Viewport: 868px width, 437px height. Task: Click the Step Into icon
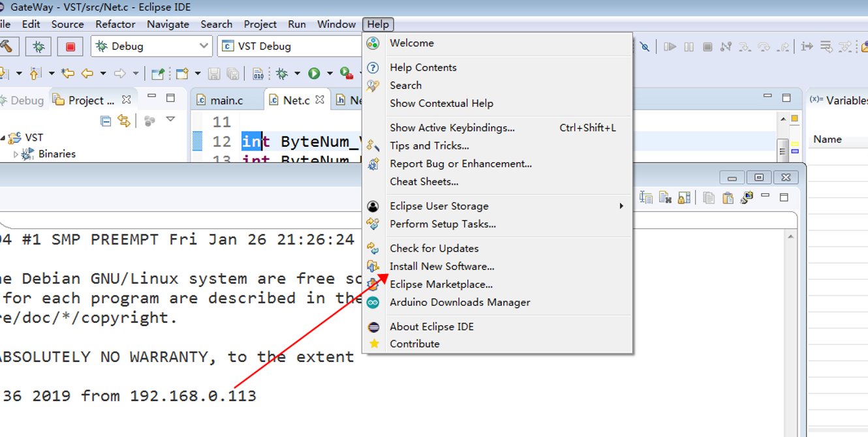pos(745,46)
